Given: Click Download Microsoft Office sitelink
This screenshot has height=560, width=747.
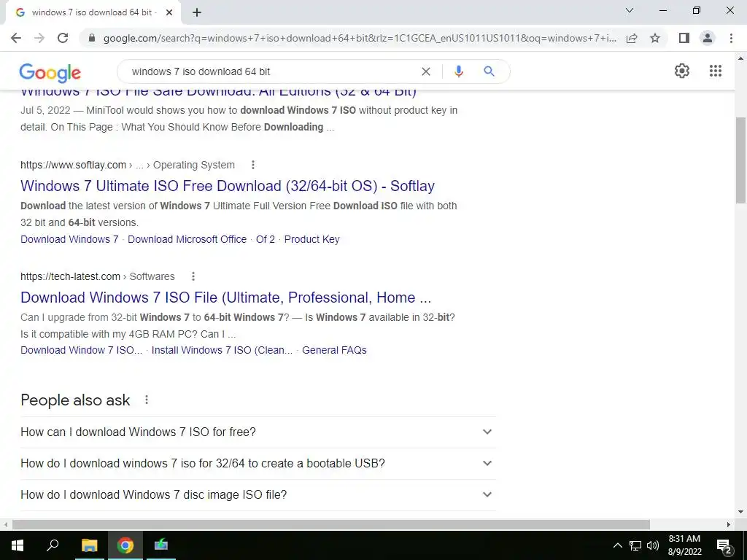Looking at the screenshot, I should pos(187,239).
